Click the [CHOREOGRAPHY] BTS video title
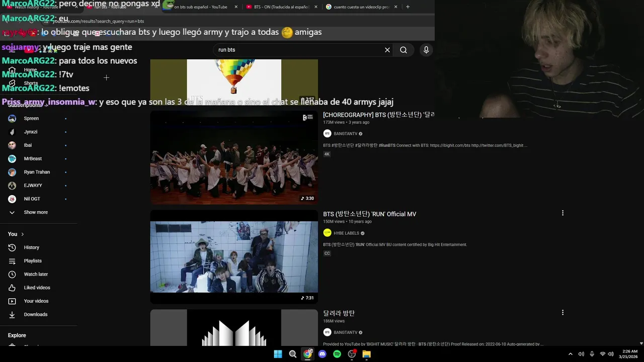Image resolution: width=644 pixels, height=362 pixels. pyautogui.click(x=378, y=115)
